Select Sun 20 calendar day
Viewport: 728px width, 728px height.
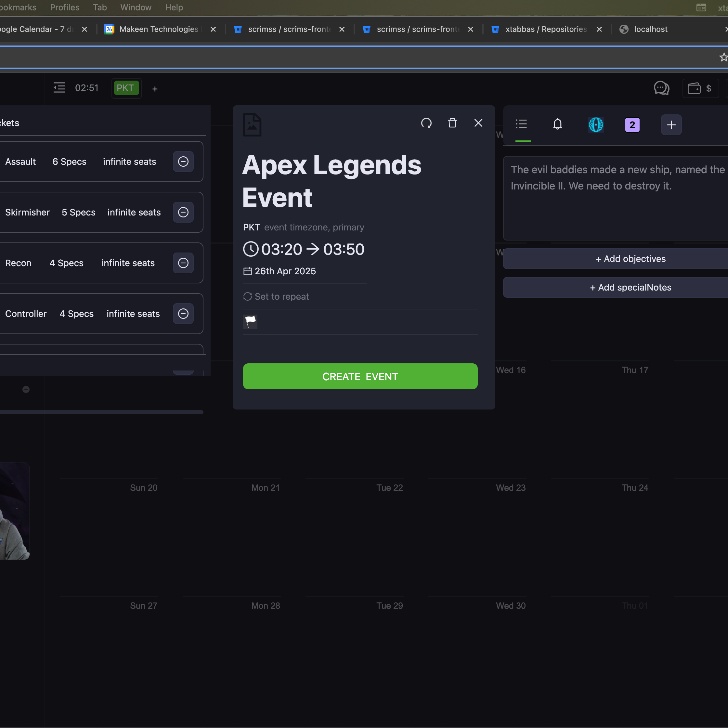pyautogui.click(x=144, y=487)
